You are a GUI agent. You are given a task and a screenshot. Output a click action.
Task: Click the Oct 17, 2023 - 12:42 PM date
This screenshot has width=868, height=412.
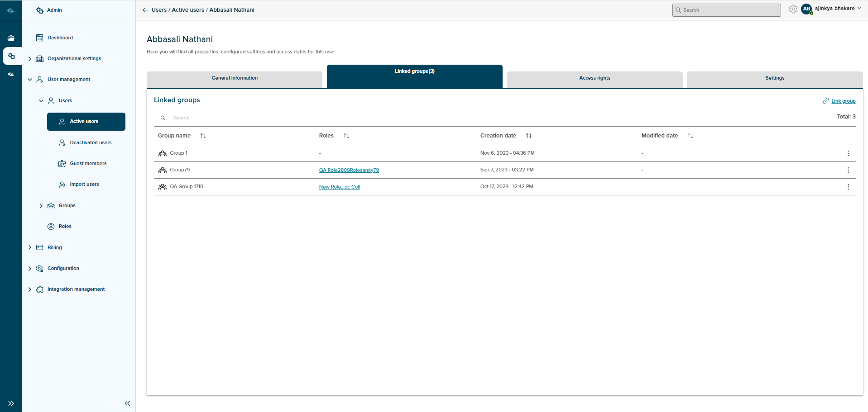[507, 187]
